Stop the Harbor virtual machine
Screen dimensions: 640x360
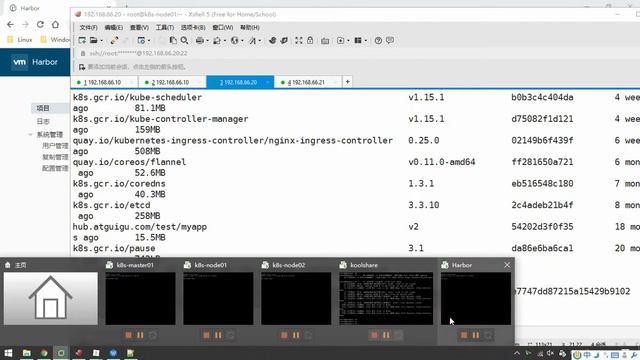pyautogui.click(x=464, y=335)
